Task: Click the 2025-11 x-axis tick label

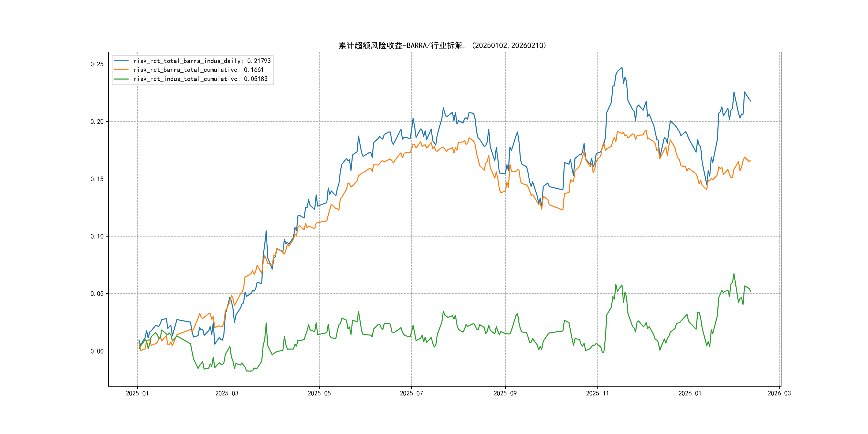Action: point(597,393)
